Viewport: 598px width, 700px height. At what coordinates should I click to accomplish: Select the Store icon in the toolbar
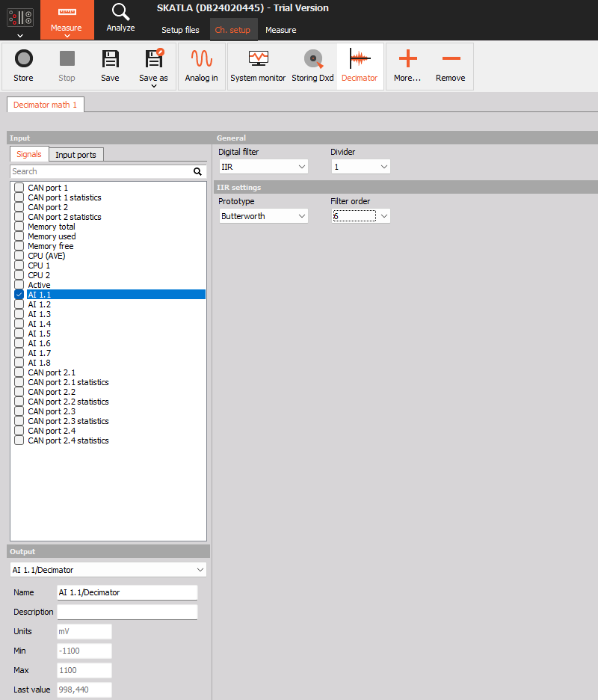coord(23,66)
